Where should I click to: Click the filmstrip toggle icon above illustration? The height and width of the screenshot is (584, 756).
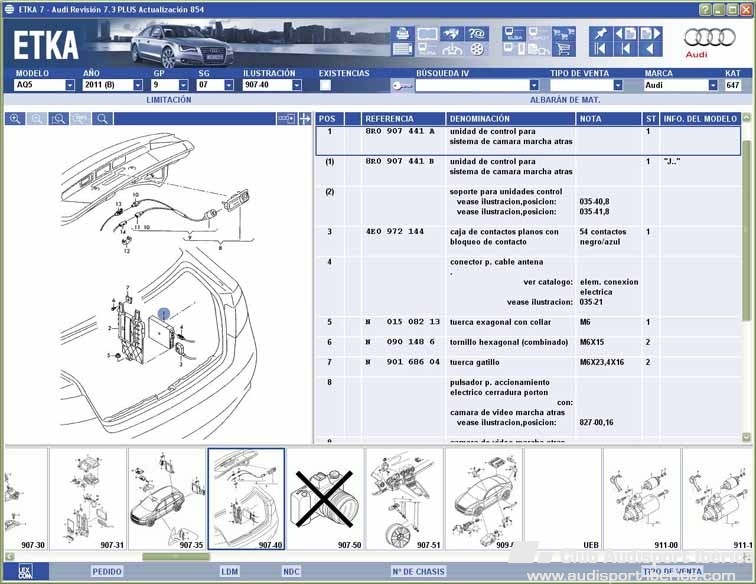click(286, 119)
